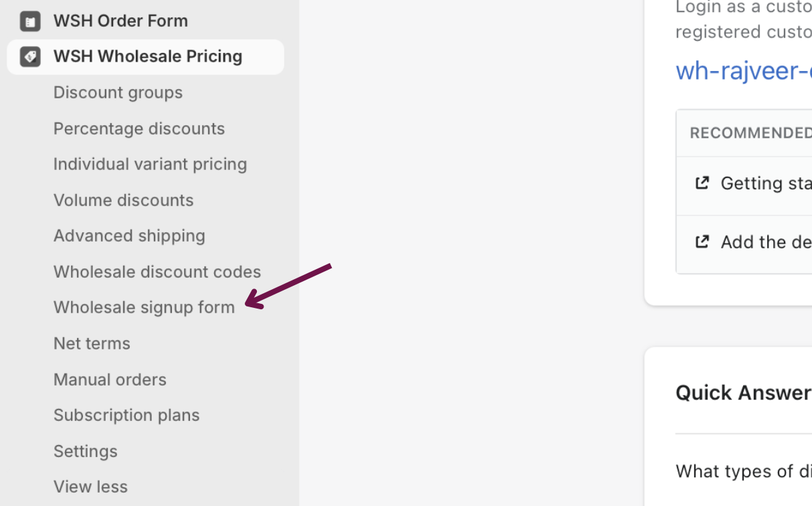
Task: Open the wh-rajveer store link
Action: (x=743, y=71)
